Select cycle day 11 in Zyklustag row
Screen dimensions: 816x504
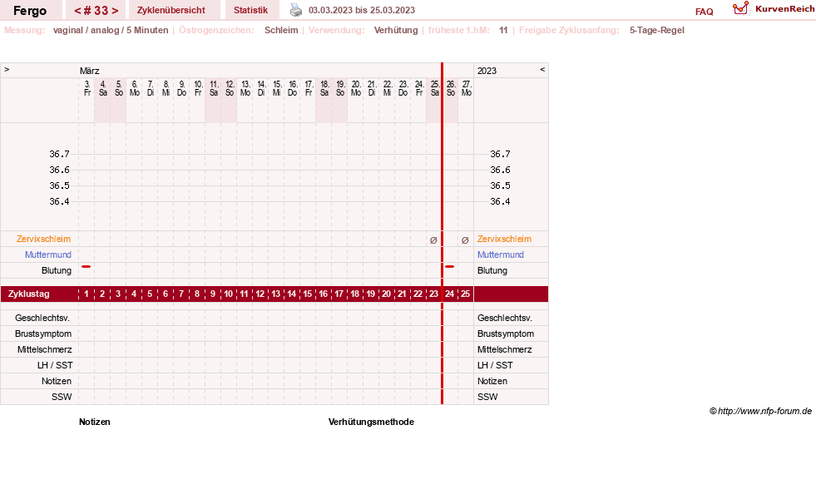244,294
